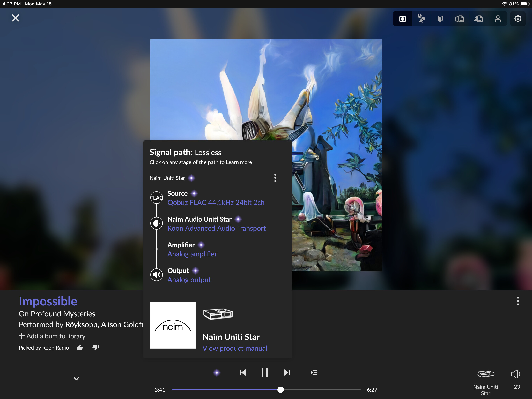Click the Source stage label
This screenshot has width=532, height=399.
pyautogui.click(x=177, y=193)
